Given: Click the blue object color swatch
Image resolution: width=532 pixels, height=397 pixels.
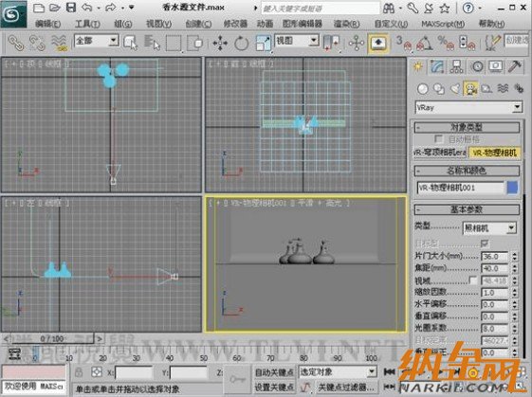Looking at the screenshot, I should pos(512,188).
